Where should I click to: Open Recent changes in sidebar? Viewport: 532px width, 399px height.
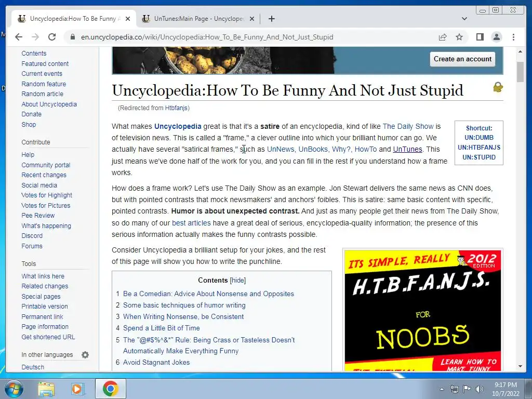[44, 175]
